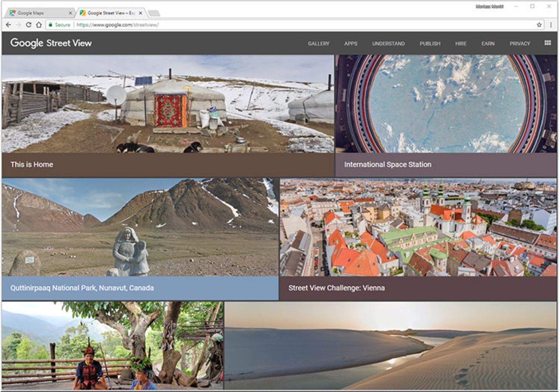
Task: Open the Earth-from-window space station photo
Action: (x=446, y=104)
